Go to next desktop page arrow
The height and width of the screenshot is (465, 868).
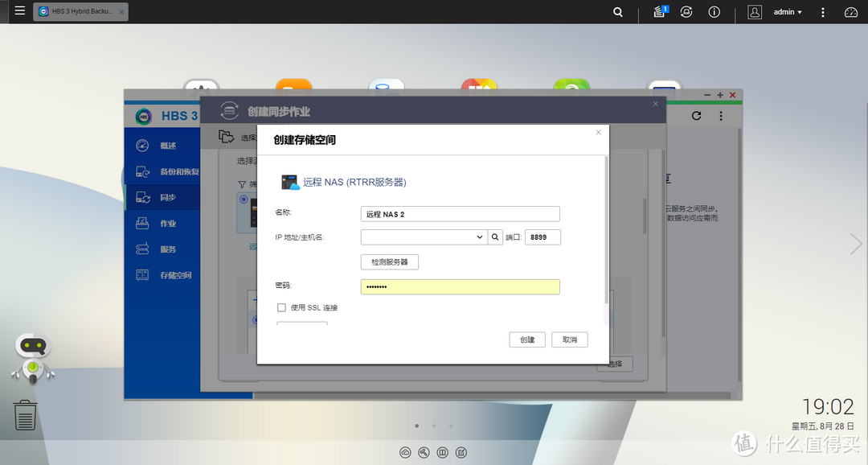856,244
